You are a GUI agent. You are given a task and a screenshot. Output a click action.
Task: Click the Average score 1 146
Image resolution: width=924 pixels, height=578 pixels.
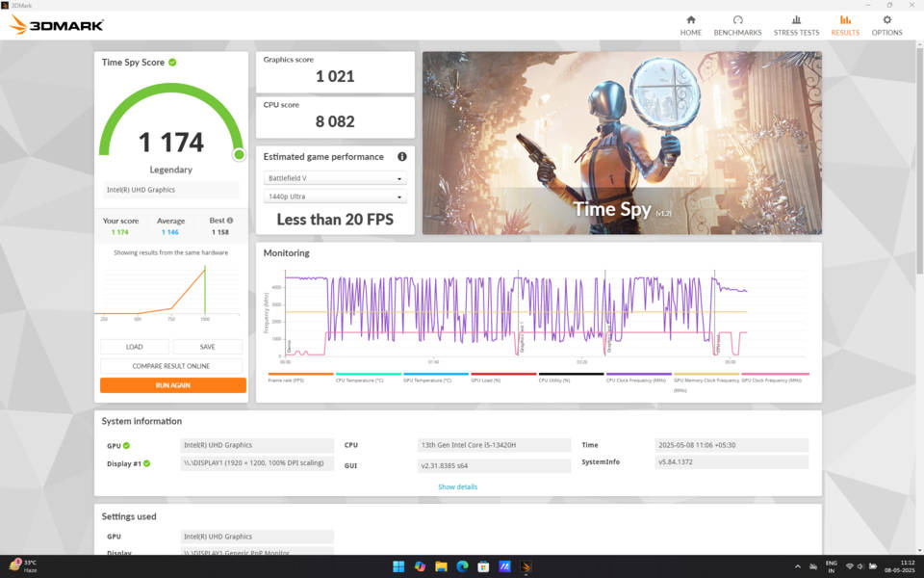point(170,232)
